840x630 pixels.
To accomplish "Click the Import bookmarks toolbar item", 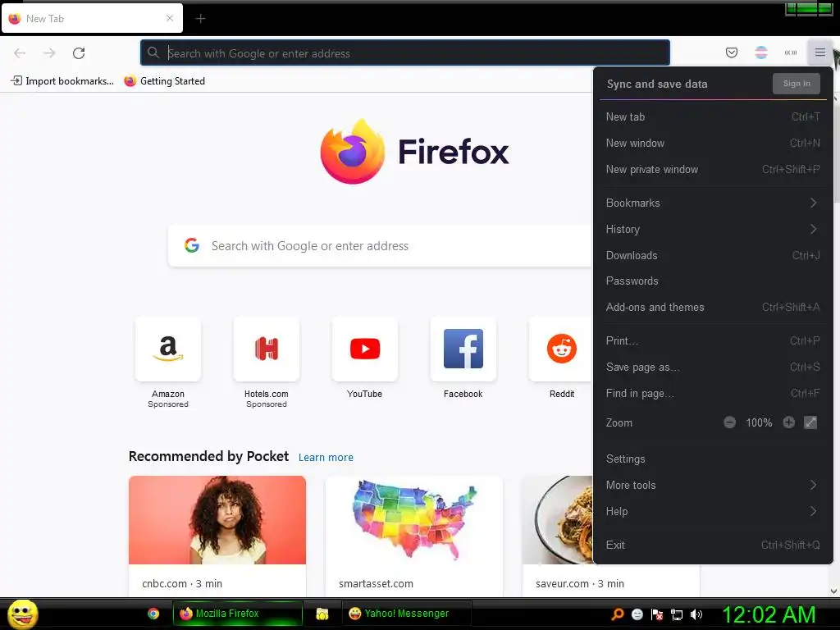I will [62, 81].
